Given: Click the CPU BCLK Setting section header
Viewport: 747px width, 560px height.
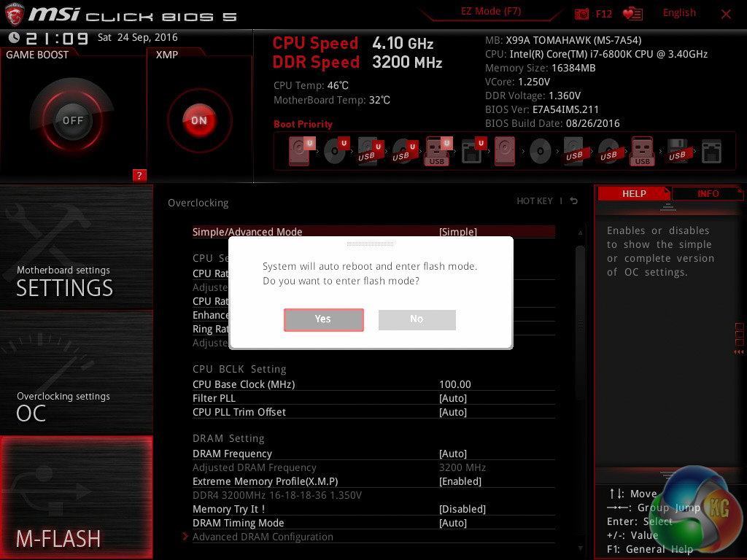Looking at the screenshot, I should point(239,369).
